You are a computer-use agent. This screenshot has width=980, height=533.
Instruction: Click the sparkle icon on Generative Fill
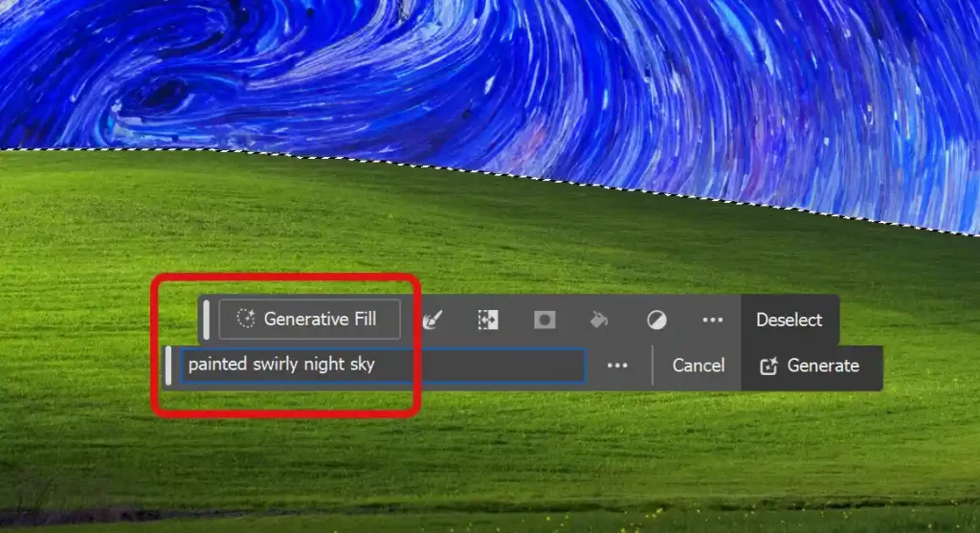coord(246,320)
